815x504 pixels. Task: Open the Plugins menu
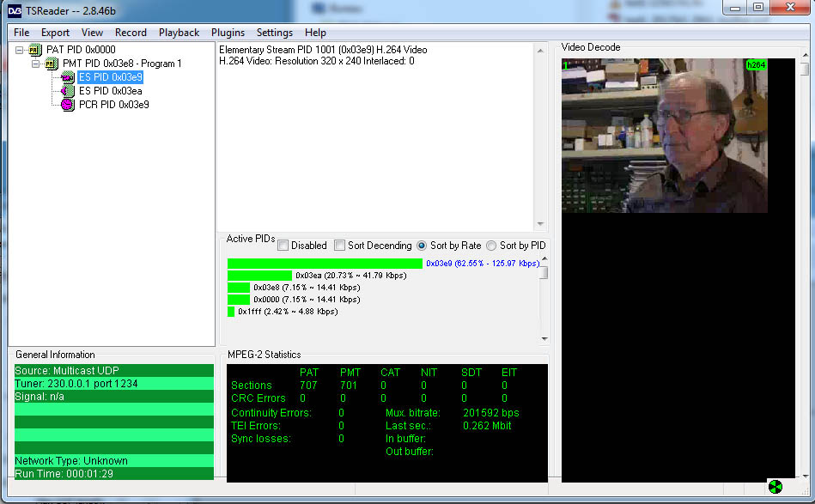tap(228, 33)
